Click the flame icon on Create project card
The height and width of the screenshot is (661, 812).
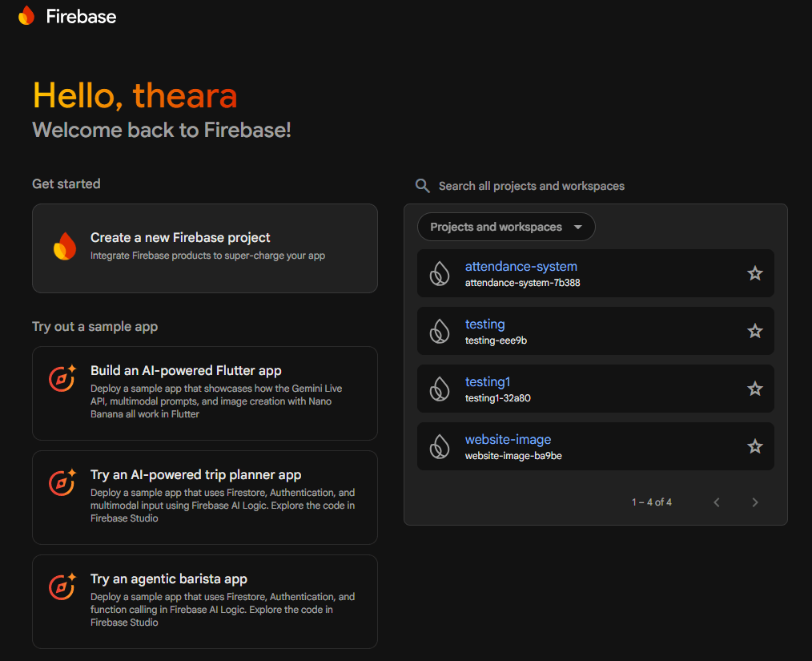click(x=64, y=247)
